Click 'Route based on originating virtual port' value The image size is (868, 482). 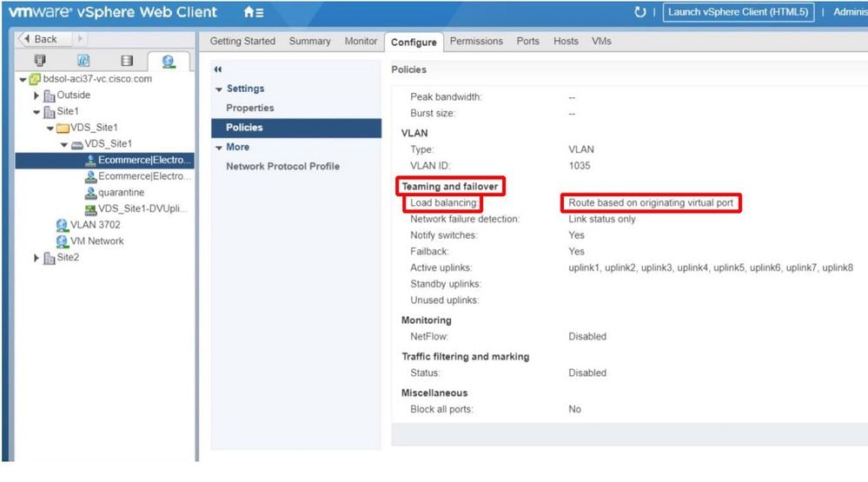[x=651, y=202]
